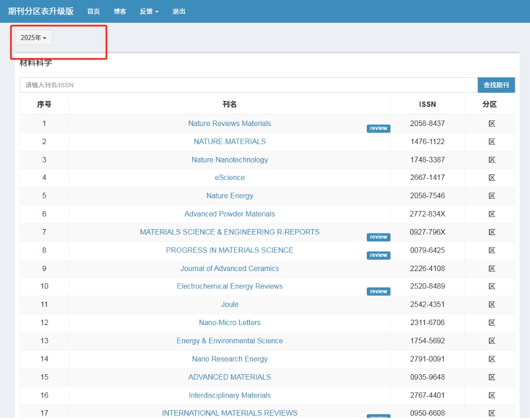Select the 区 icon in the Joule row
Screen dimensions: 530x420
pyautogui.click(x=492, y=305)
